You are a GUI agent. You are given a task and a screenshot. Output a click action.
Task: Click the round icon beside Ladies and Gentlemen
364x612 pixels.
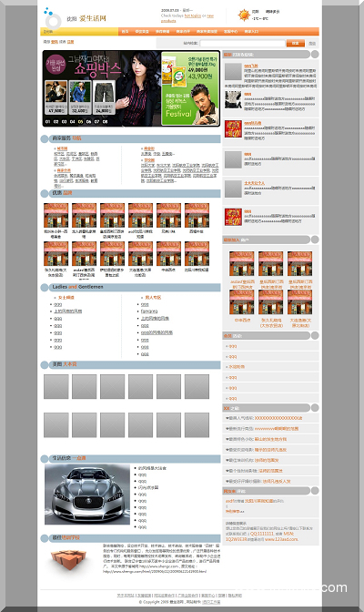coord(44,288)
